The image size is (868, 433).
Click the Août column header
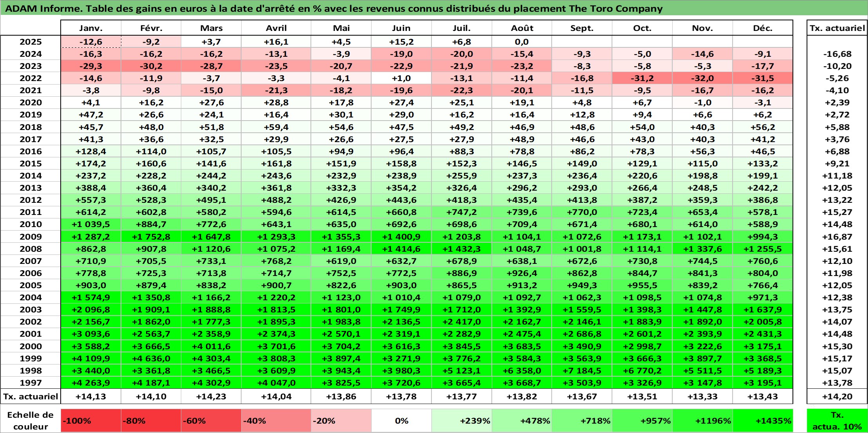tap(522, 28)
